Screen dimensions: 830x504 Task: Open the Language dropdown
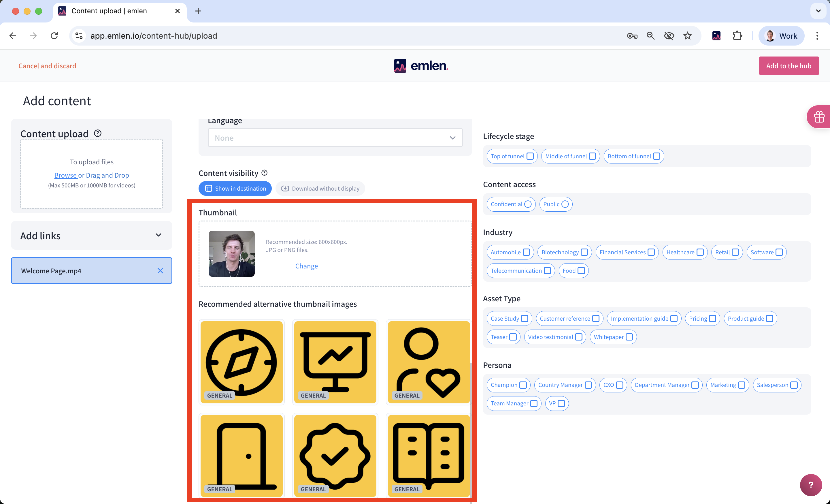pyautogui.click(x=335, y=138)
